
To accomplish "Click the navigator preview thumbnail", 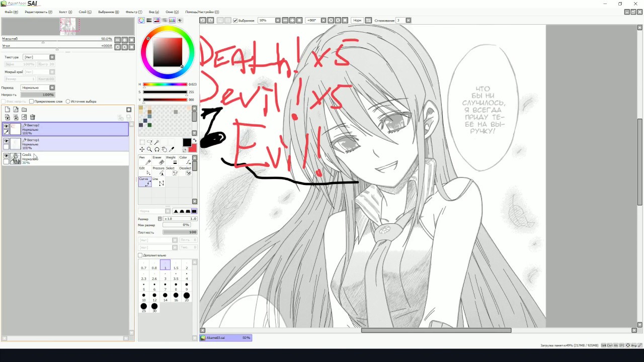I will (69, 25).
